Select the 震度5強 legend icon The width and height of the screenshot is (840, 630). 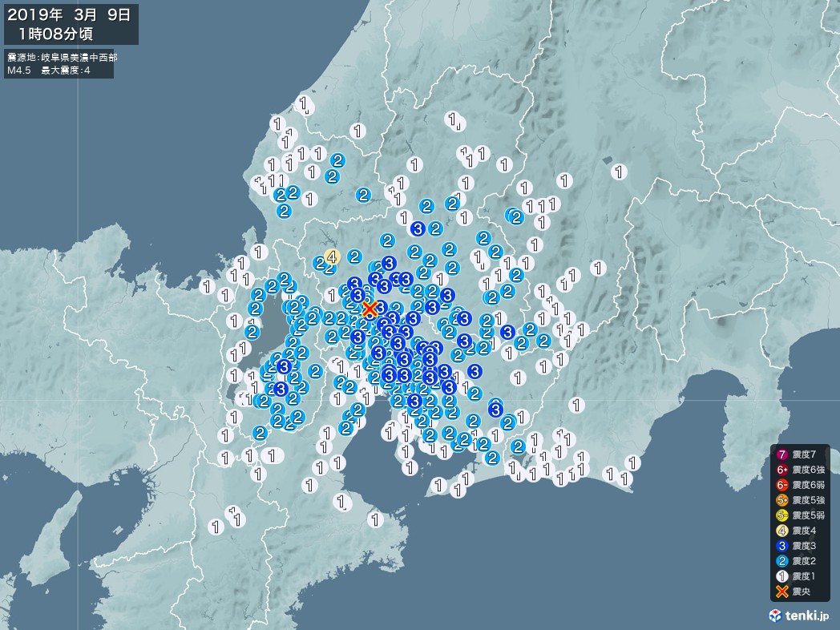click(782, 500)
